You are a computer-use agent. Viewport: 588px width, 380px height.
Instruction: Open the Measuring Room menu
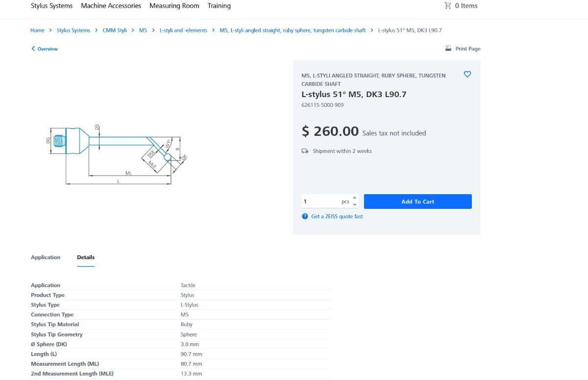174,6
